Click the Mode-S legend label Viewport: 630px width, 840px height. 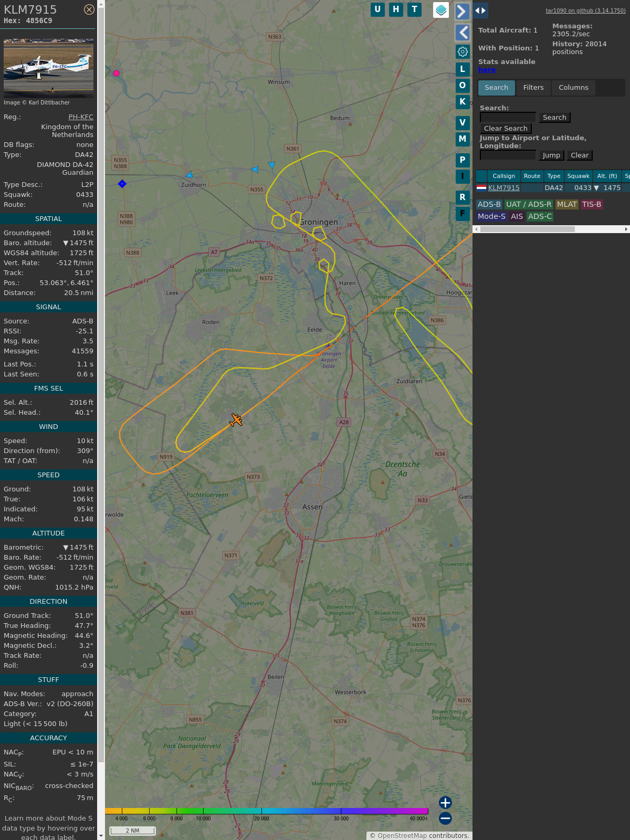tap(491, 217)
